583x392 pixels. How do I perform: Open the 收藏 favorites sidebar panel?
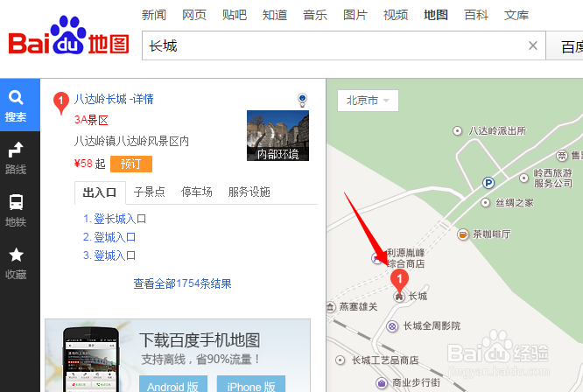[x=16, y=263]
